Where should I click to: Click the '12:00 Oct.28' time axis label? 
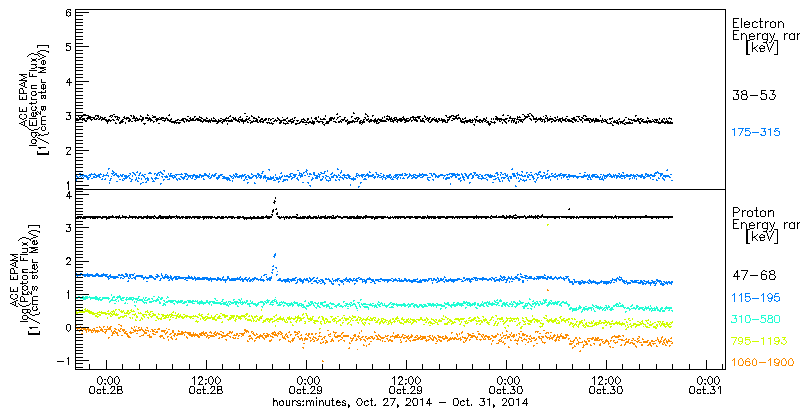[206, 387]
